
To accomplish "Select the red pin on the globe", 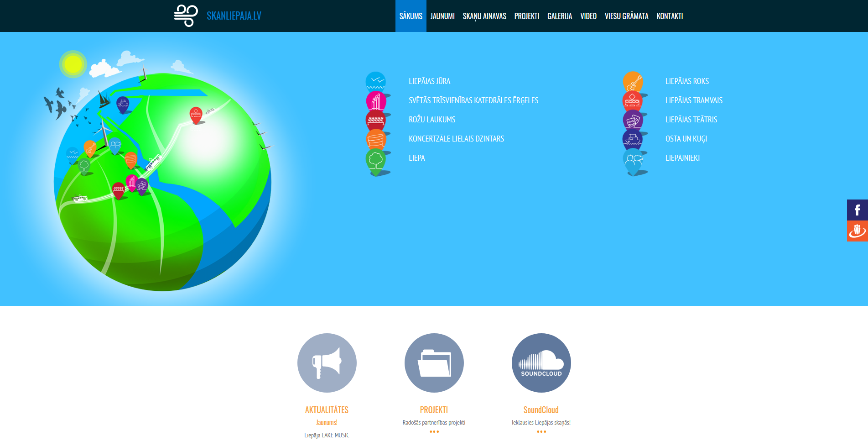I will tap(196, 114).
